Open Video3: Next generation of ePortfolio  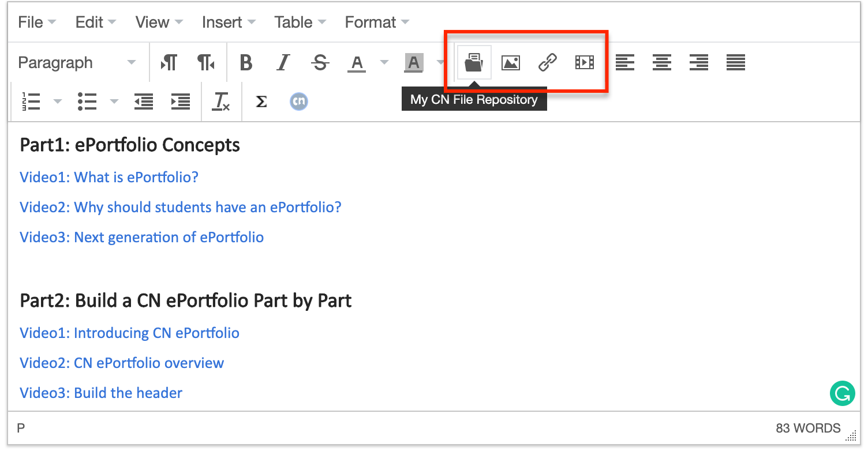[x=142, y=237]
